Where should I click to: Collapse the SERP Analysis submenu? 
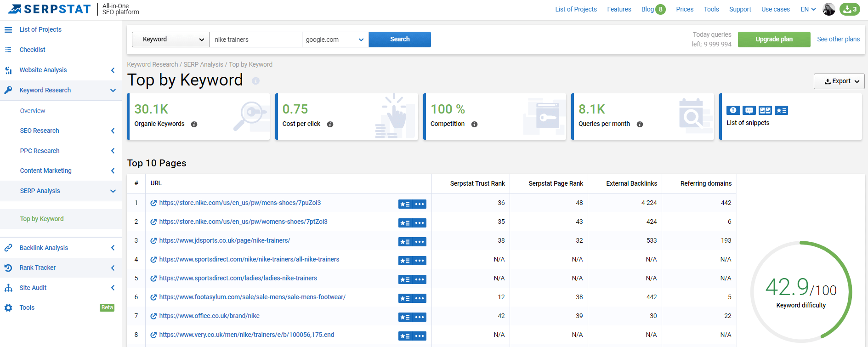click(x=113, y=191)
